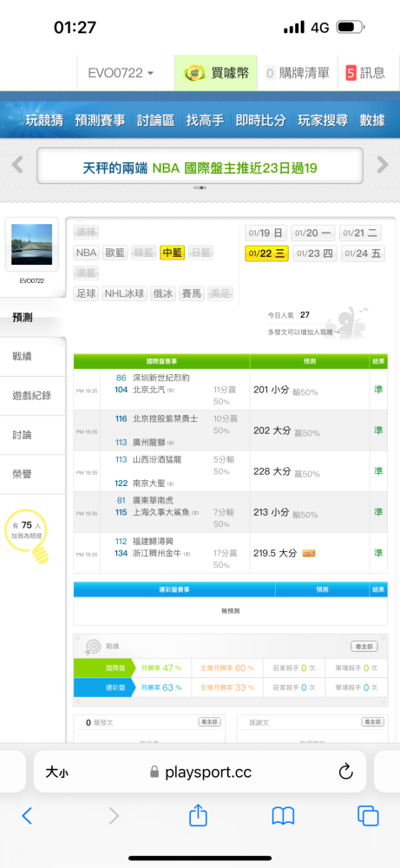
Task: Click team 北京控股紫禁勇士
Action: point(165,418)
